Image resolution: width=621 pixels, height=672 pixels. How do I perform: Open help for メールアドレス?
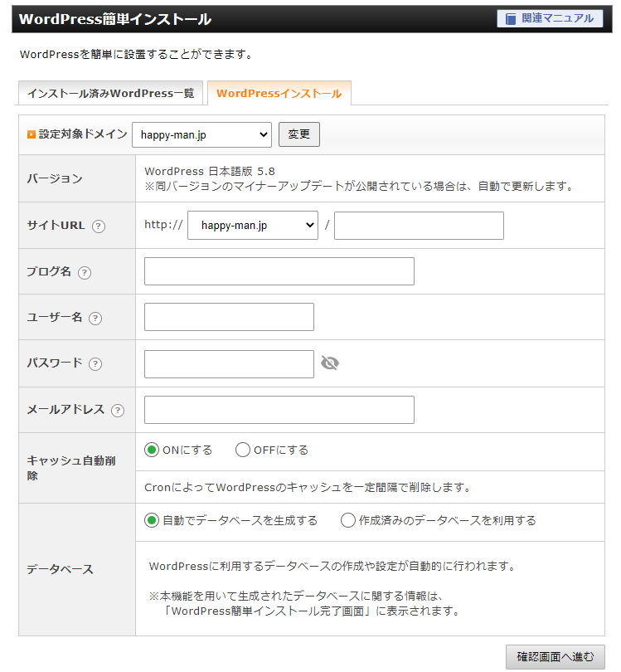pos(118,411)
